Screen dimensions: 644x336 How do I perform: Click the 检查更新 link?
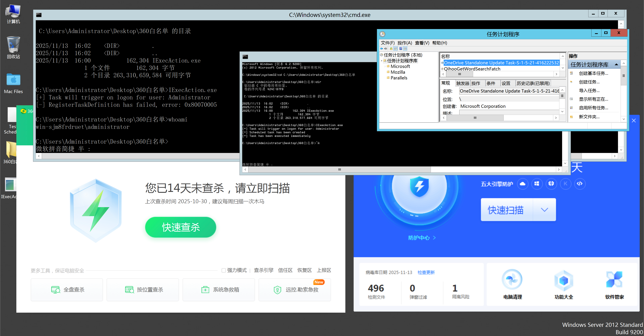point(426,272)
